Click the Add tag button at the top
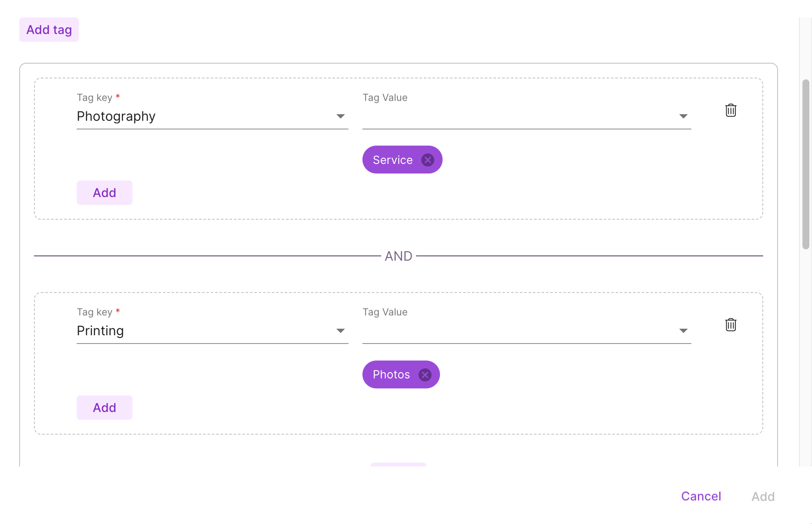Viewport: 812px width, 524px height. [49, 30]
